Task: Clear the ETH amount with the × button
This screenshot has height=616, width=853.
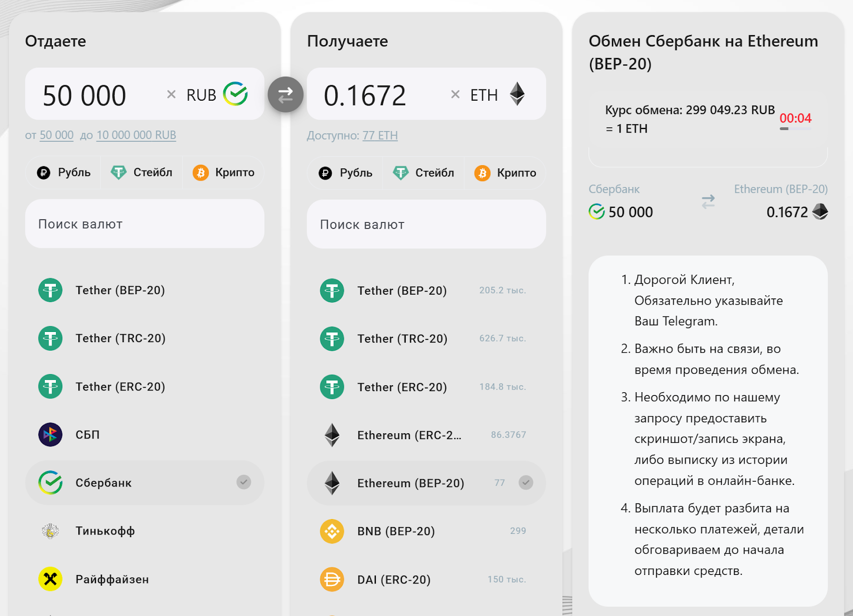Action: pos(455,94)
